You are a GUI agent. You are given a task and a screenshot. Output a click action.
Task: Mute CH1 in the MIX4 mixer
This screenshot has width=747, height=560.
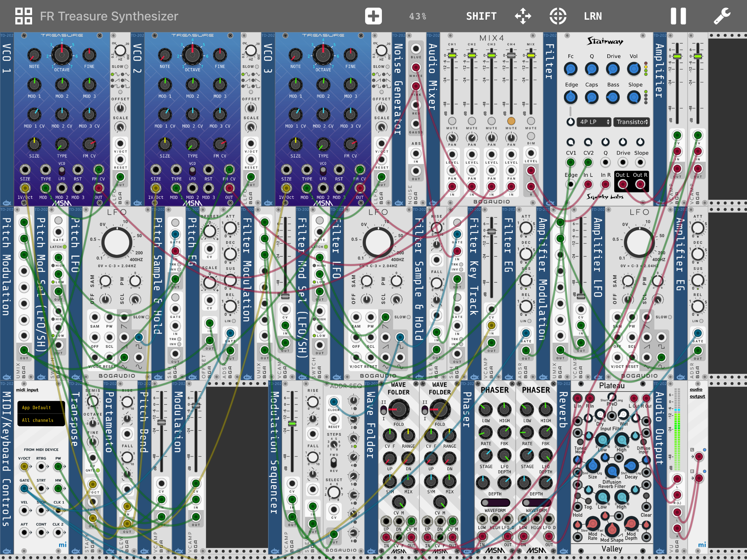[x=452, y=121]
